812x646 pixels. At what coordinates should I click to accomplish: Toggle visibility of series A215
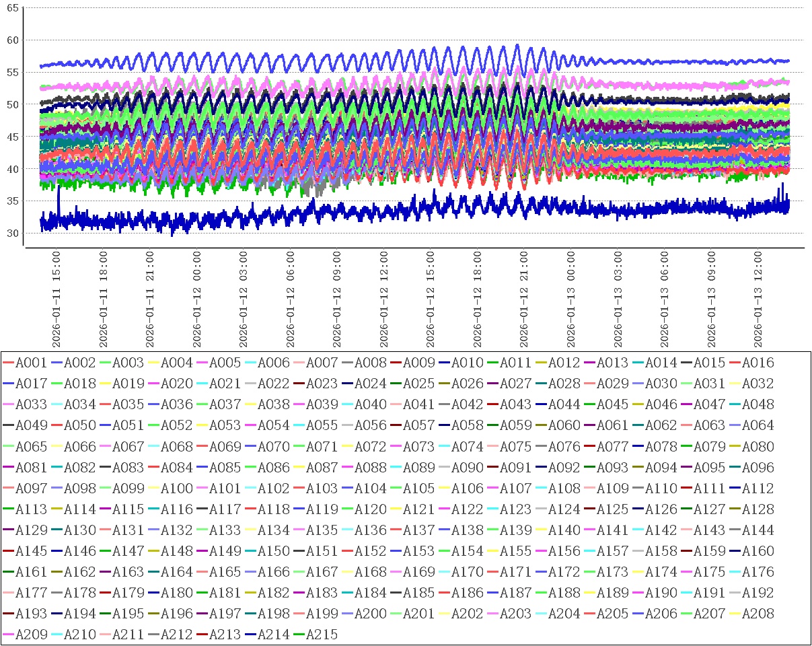pyautogui.click(x=322, y=635)
